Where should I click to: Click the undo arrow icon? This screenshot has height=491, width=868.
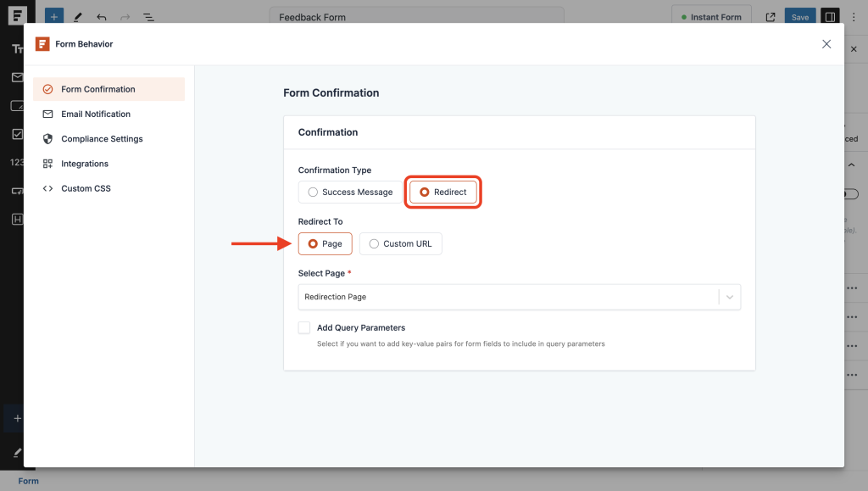tap(101, 16)
